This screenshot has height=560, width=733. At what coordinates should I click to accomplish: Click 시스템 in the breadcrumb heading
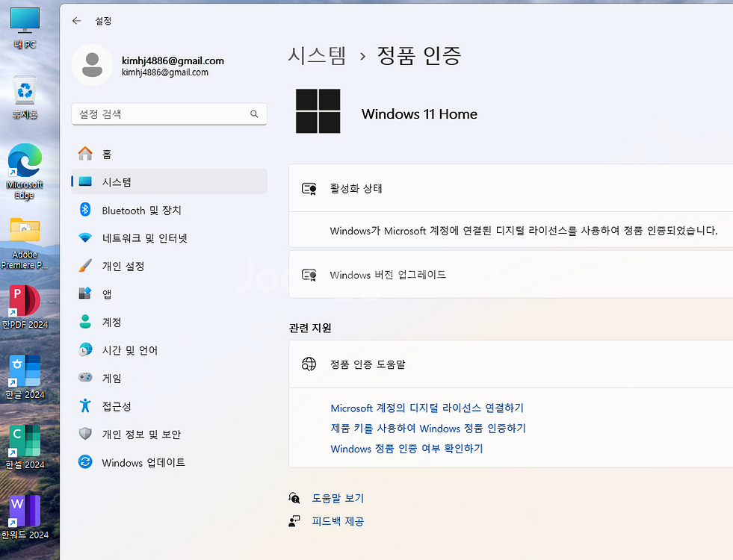[317, 55]
